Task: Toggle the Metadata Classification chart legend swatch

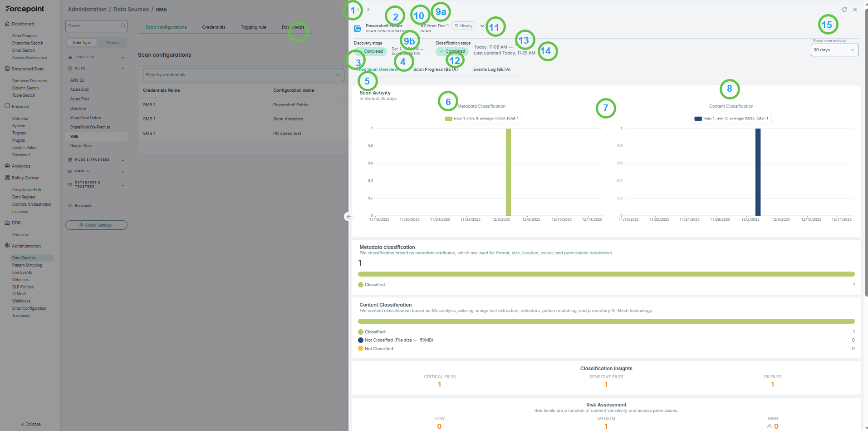Action: pos(448,119)
